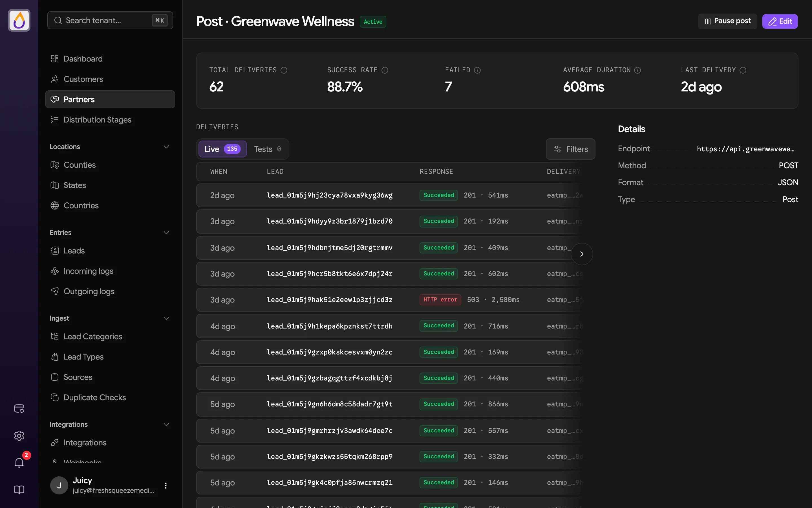Click the Outgoing logs send icon
Screen dimensions: 812x508
click(x=55, y=291)
